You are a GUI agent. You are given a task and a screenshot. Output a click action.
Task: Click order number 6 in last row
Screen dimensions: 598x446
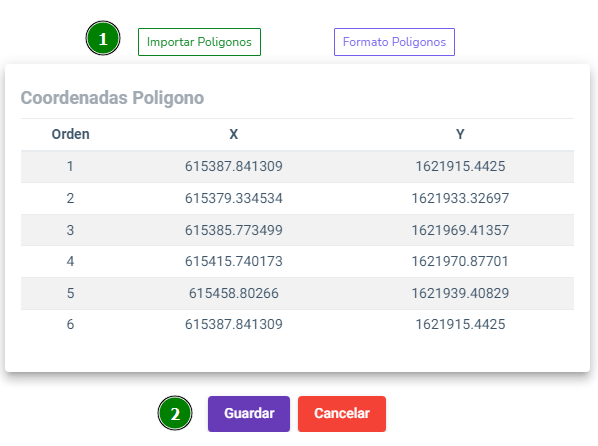click(71, 324)
